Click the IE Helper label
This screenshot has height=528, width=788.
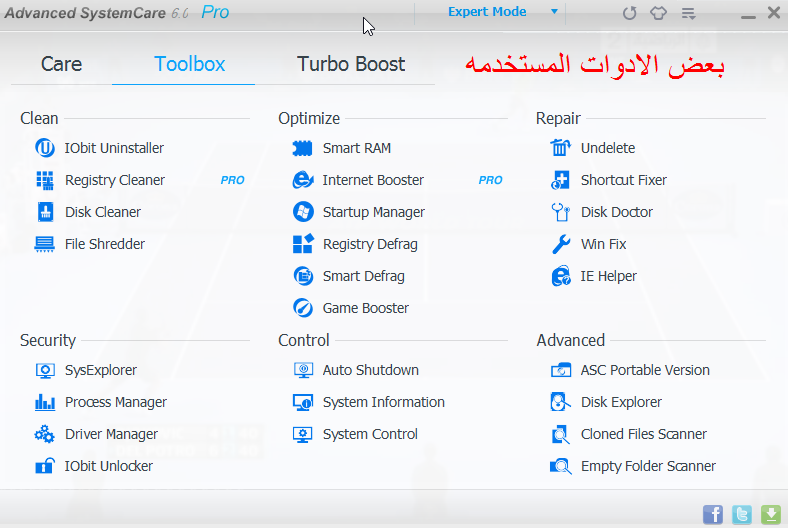(609, 276)
